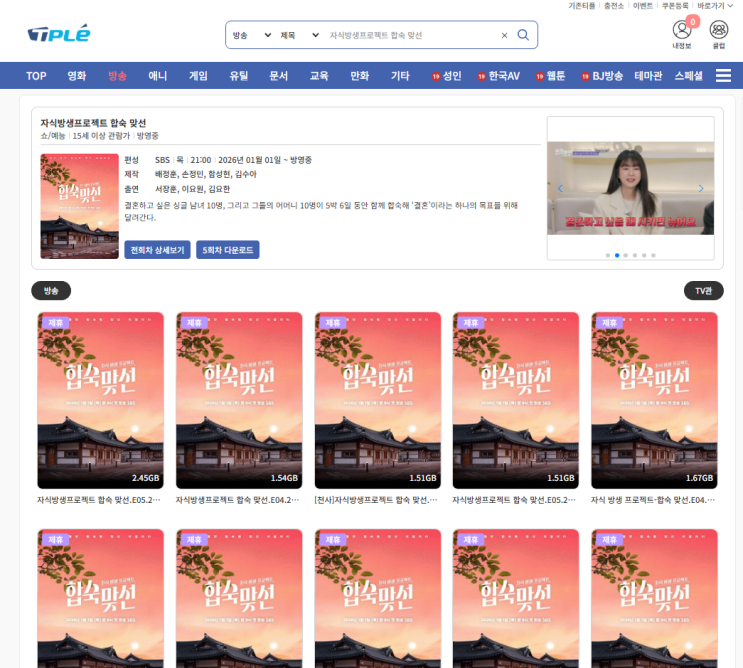Image resolution: width=743 pixels, height=668 pixels.
Task: Click 5회차 다운로드 button
Action: (228, 250)
